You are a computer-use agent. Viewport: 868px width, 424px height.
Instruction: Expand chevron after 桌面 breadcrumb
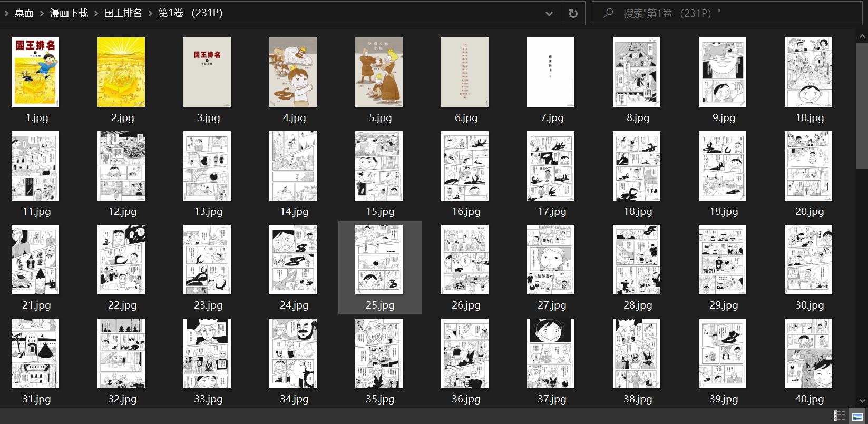[42, 14]
